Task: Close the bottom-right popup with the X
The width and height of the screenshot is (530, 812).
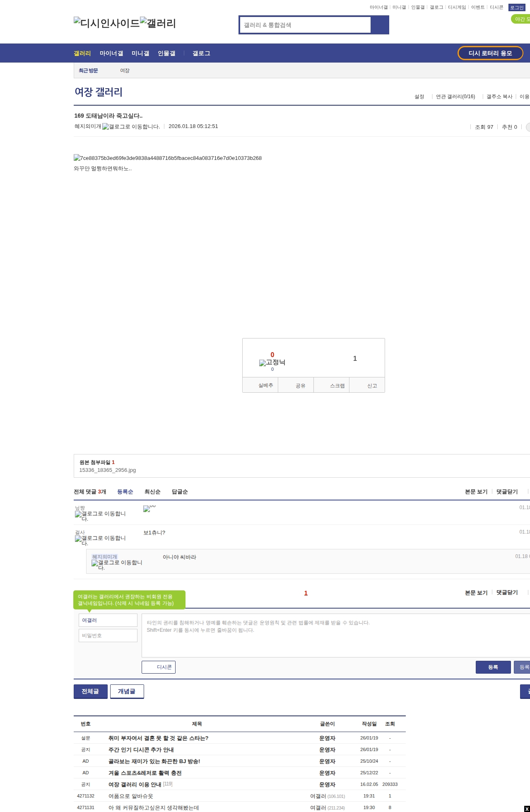Action: pos(526,809)
